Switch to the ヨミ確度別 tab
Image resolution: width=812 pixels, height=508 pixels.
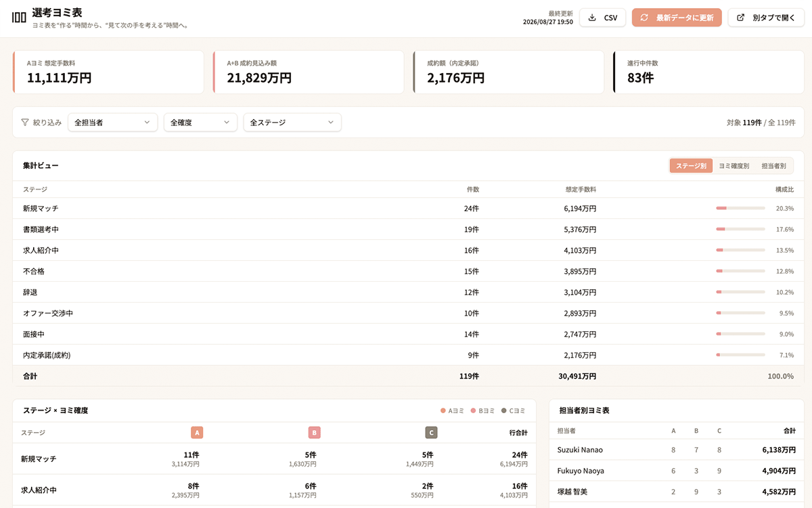(734, 166)
